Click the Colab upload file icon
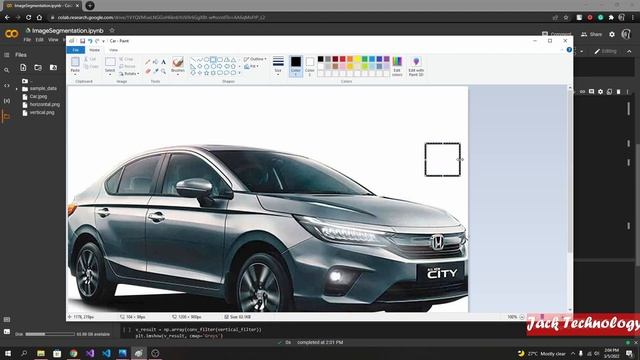This screenshot has width=640, height=360. pos(23,68)
